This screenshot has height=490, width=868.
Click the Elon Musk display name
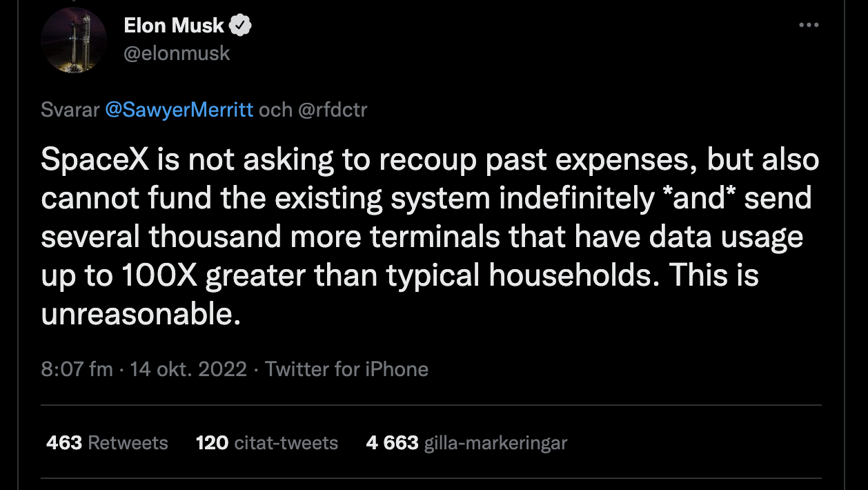point(174,26)
